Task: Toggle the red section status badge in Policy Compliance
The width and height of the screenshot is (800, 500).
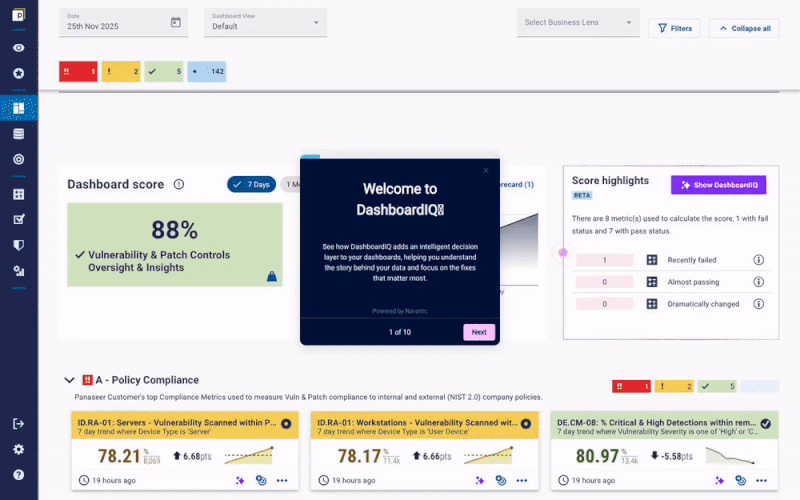Action: click(631, 386)
